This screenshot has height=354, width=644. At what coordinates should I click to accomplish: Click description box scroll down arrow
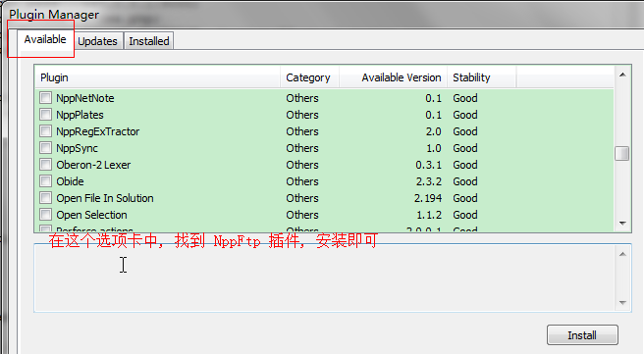tap(622, 303)
